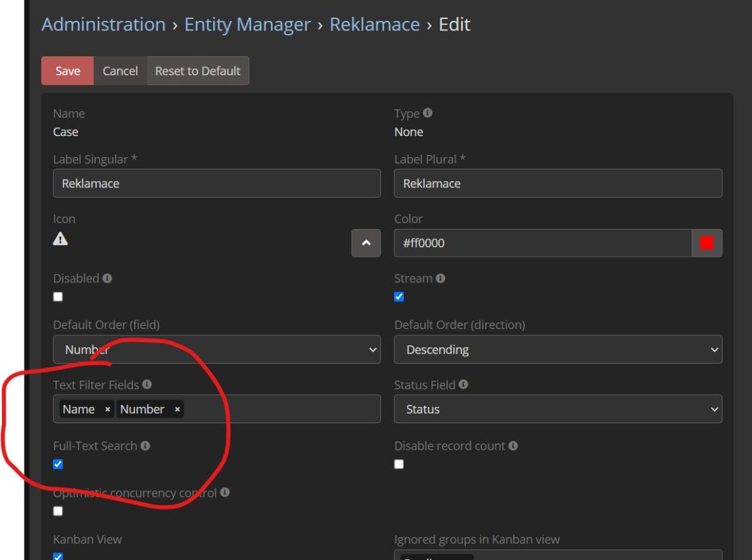Go to Entity Manager breadcrumb
752x560 pixels.
[x=247, y=25]
